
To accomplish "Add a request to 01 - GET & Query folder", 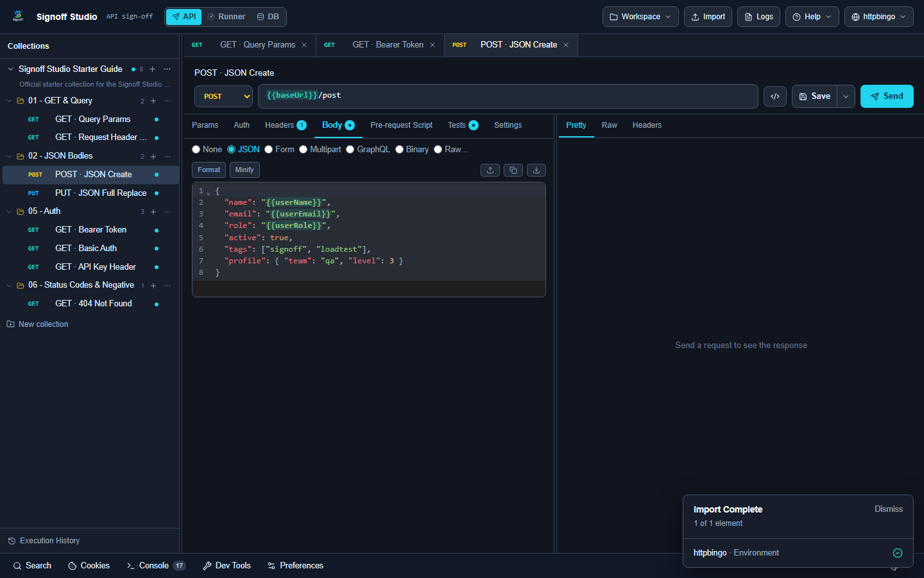I will coord(153,101).
